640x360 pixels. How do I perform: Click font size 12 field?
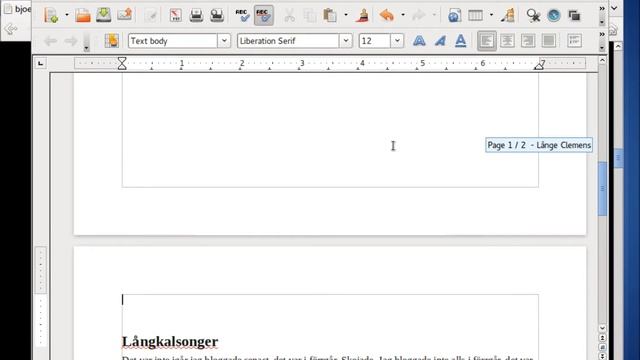coord(375,41)
